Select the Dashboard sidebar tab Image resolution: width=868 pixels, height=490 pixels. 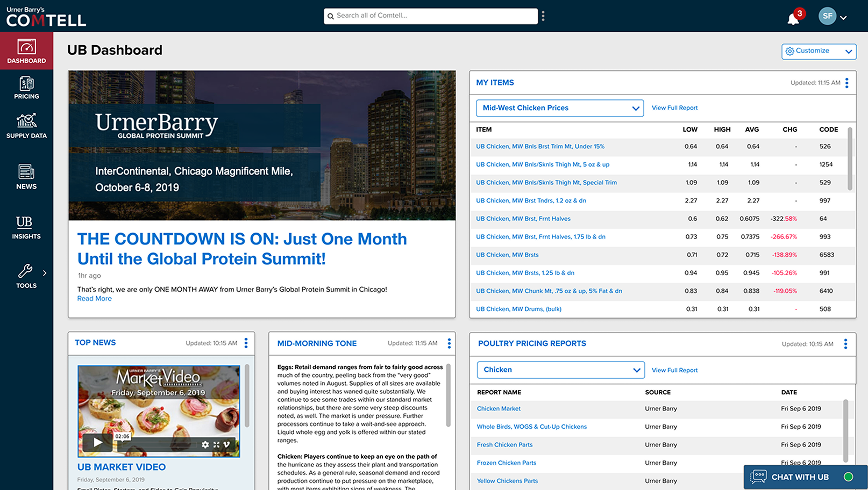click(x=26, y=51)
